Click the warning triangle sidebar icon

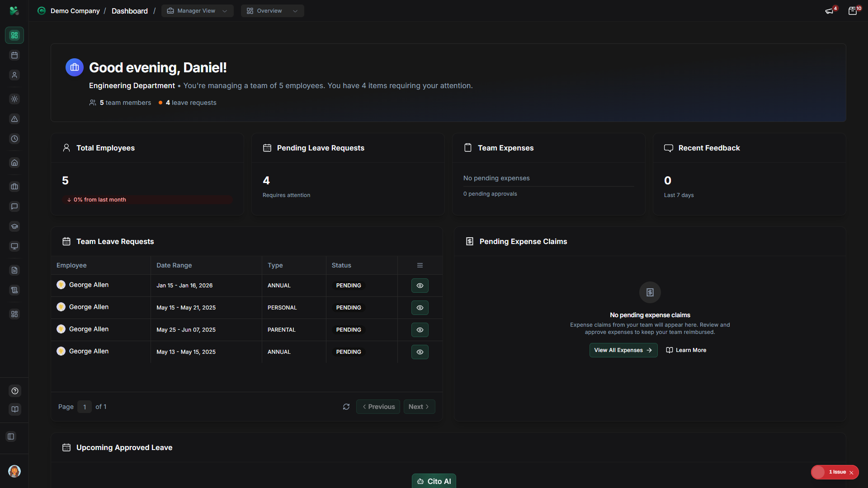pyautogui.click(x=14, y=119)
